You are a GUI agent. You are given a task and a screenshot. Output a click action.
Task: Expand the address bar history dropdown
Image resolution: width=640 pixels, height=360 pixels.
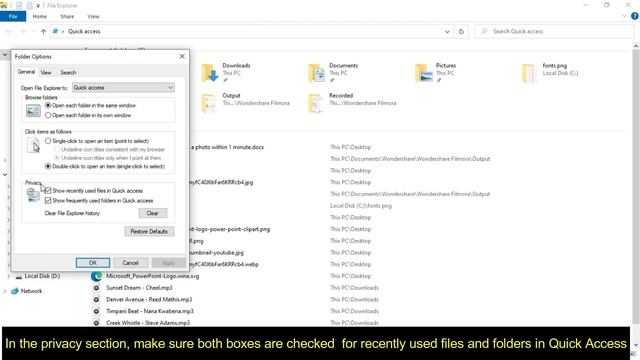point(447,31)
